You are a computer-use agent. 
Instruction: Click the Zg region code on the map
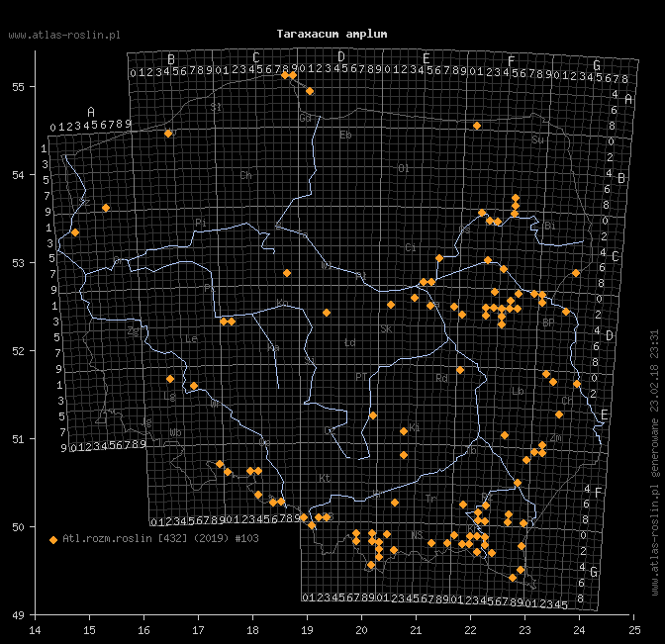134,331
